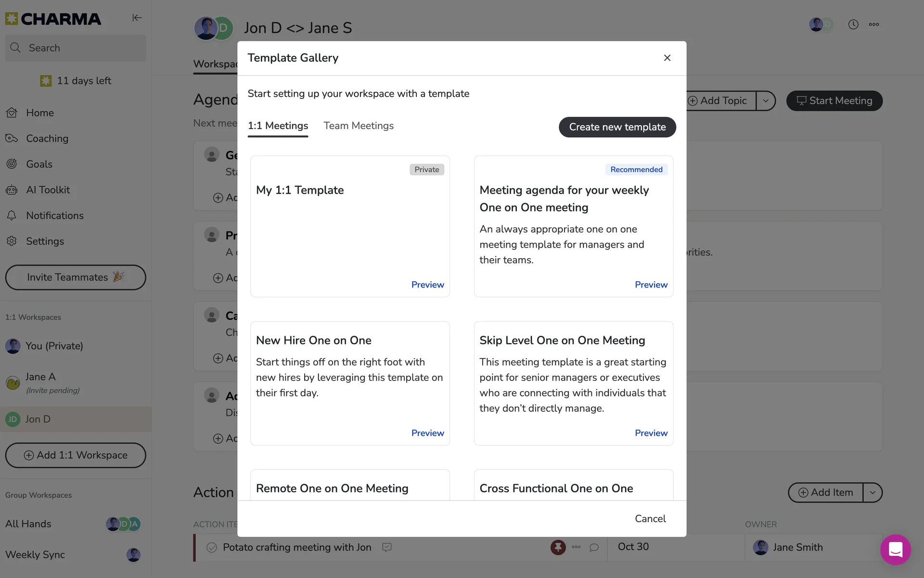
Task: Cancel the Template Gallery dialog
Action: [x=650, y=519]
